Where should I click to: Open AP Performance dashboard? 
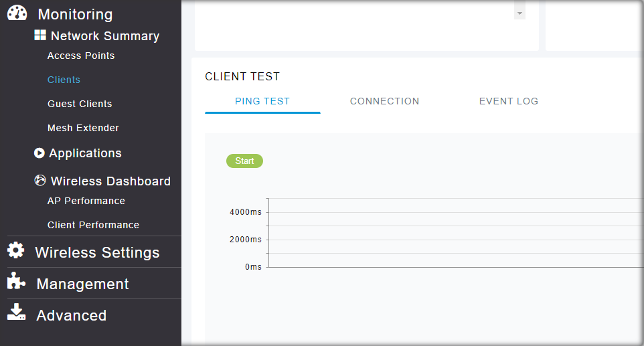pos(86,201)
